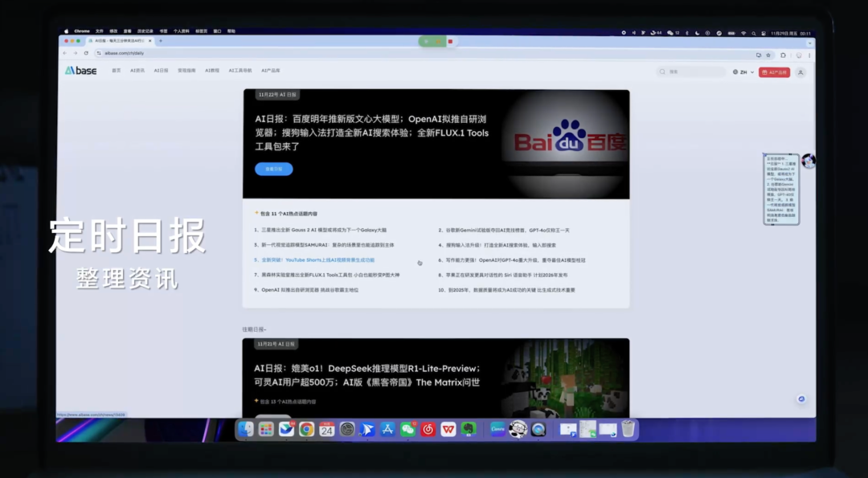Click the blue 查看日报 button
Viewport: 868px width, 478px height.
[x=273, y=169]
